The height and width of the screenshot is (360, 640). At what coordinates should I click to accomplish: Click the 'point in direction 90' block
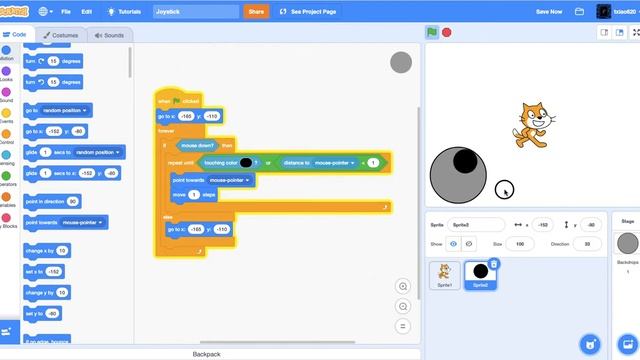point(52,202)
